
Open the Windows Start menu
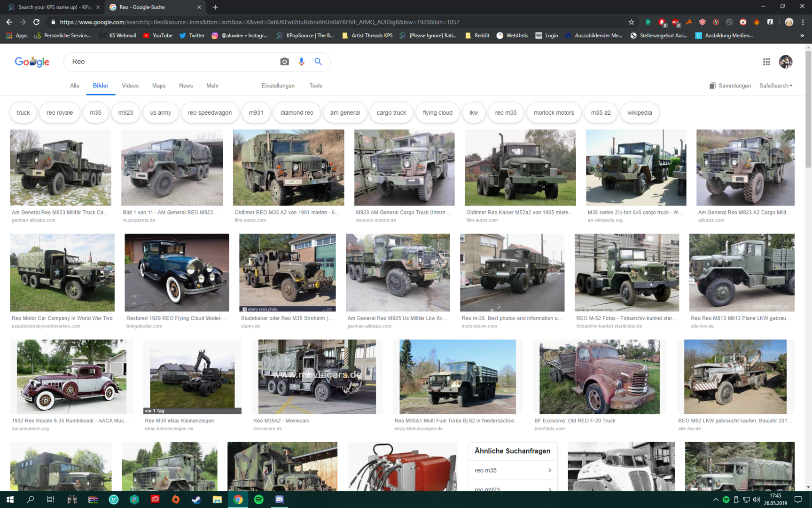10,500
